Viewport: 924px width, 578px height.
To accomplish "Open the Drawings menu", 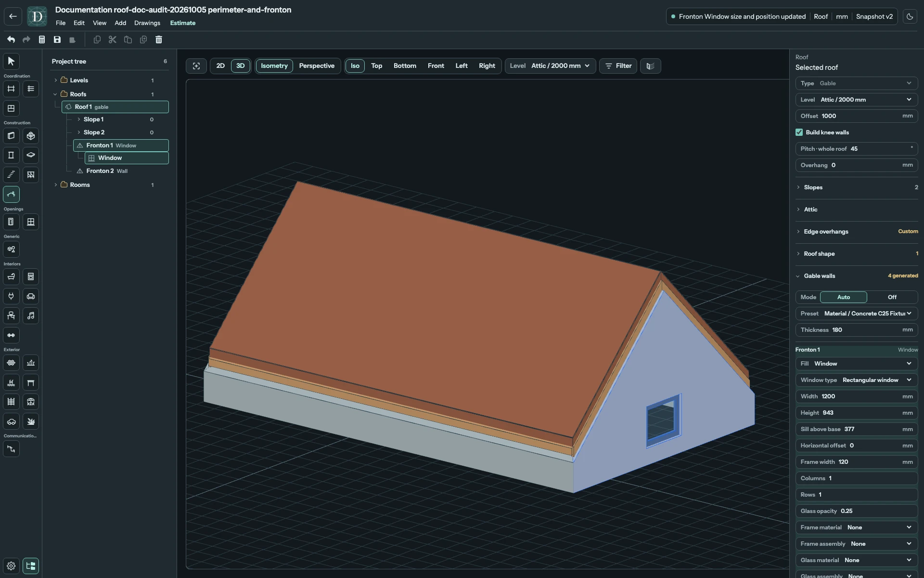I will tap(147, 23).
